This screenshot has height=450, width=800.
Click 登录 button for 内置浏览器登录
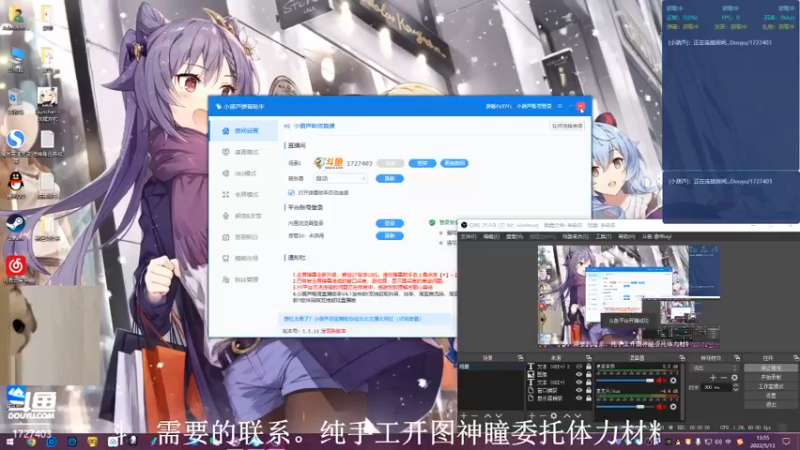[x=390, y=223]
